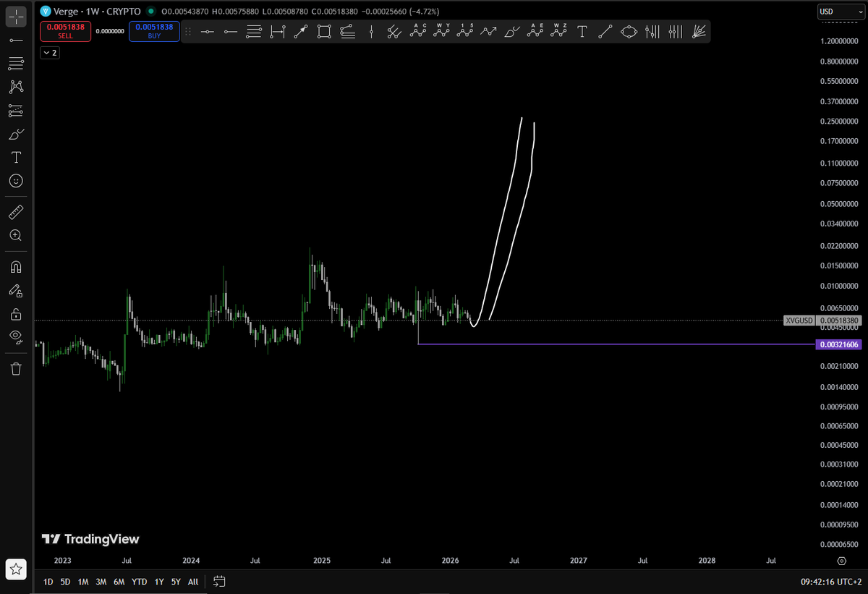The height and width of the screenshot is (594, 868).
Task: Open horizontal line tool group in left sidebar
Action: (x=16, y=41)
